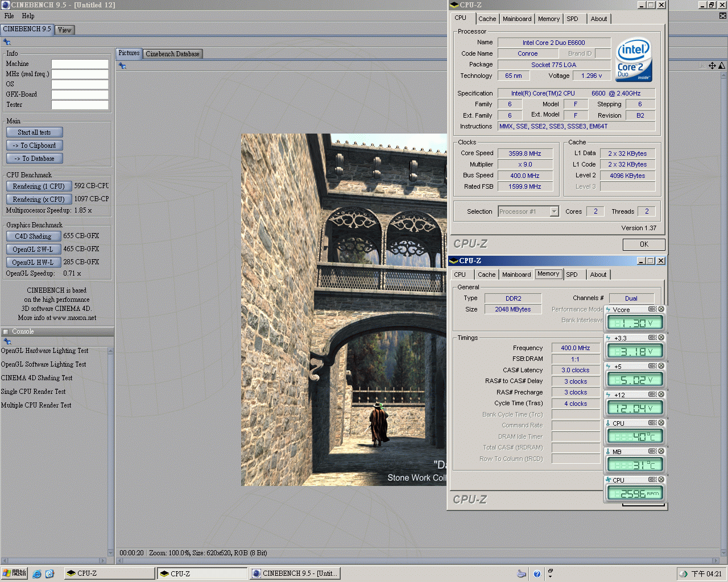Click the Machine input field
The height and width of the screenshot is (582, 728).
[80, 64]
